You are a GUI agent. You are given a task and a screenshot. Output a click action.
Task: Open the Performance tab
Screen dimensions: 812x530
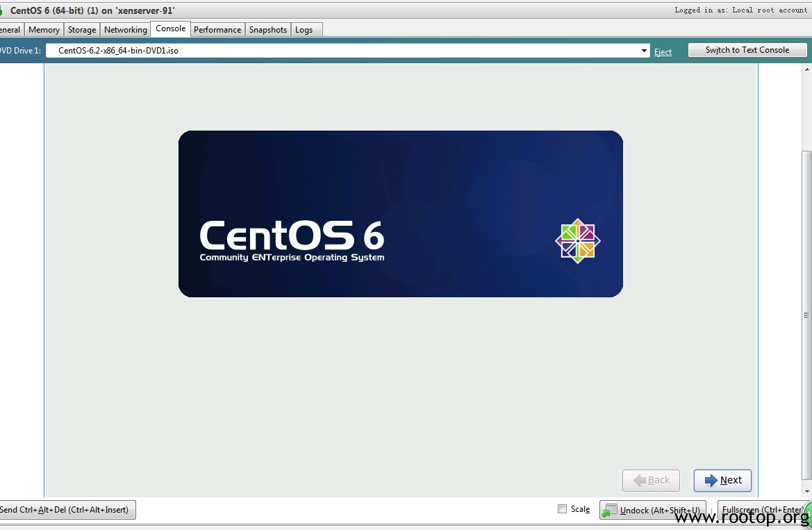217,30
